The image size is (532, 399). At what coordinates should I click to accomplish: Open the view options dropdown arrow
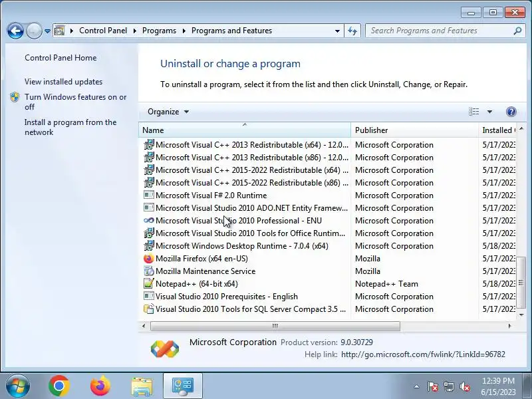coord(489,112)
